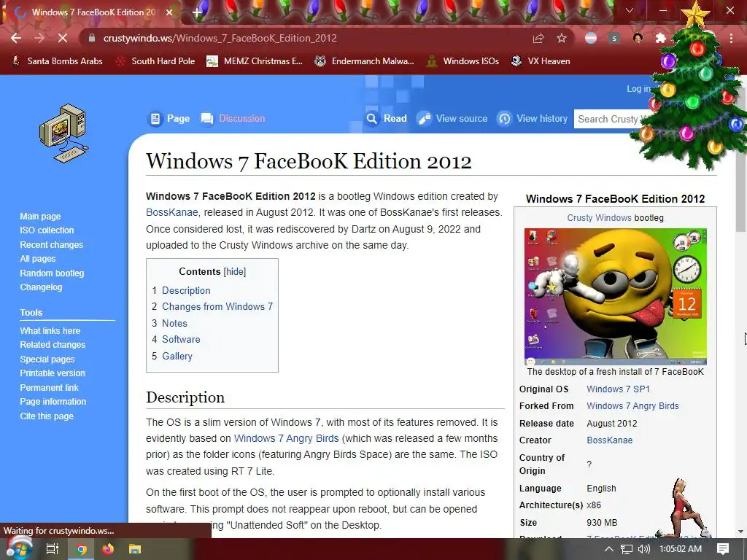Open the share page icon in address bar
Screen dimensions: 747x560
click(x=538, y=38)
